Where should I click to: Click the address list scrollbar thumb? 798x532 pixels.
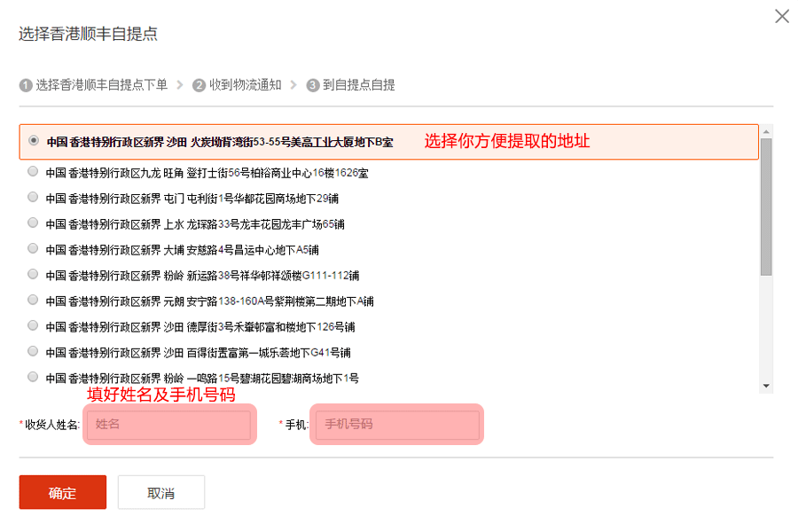pyautogui.click(x=766, y=207)
